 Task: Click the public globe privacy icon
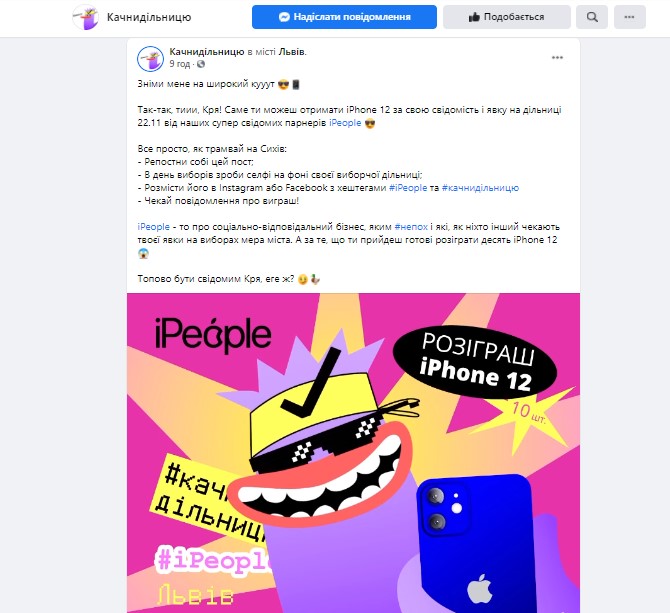pyautogui.click(x=201, y=64)
